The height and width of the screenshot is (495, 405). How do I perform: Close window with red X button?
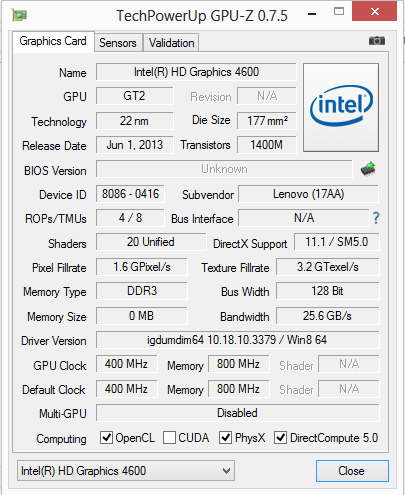[375, 12]
